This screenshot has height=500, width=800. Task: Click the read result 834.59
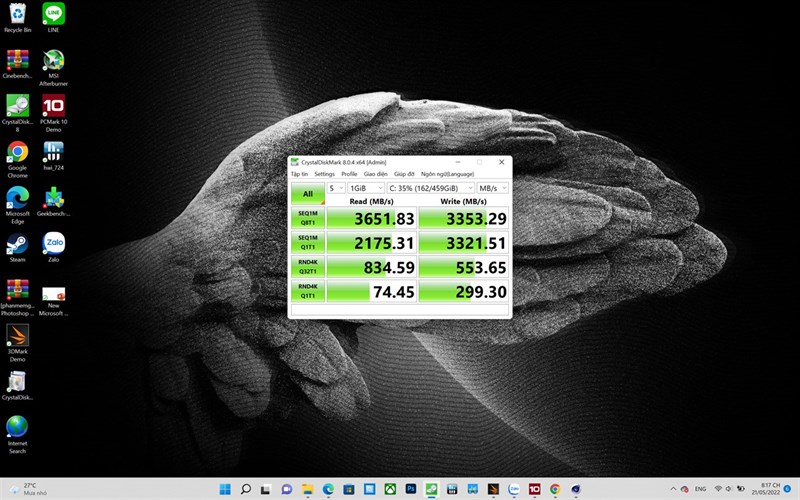coord(371,267)
